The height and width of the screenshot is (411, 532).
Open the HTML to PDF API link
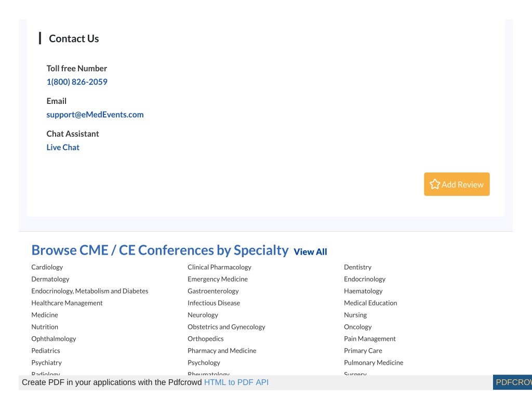[236, 382]
